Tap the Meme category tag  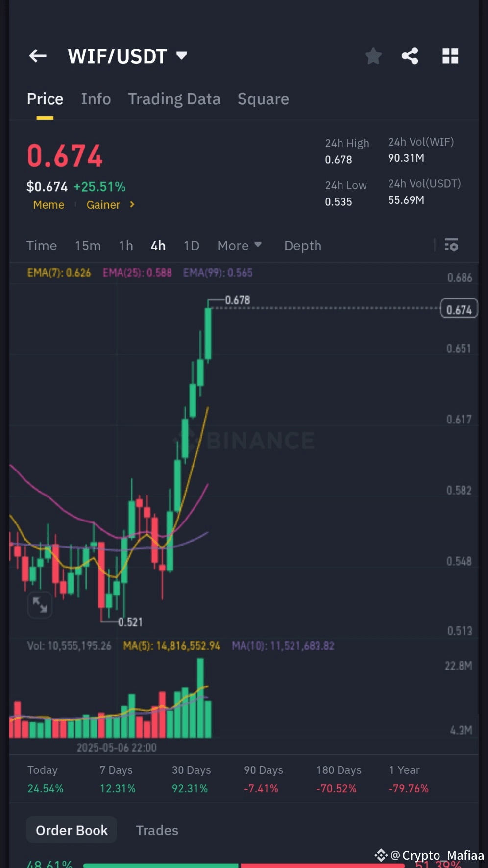[49, 205]
